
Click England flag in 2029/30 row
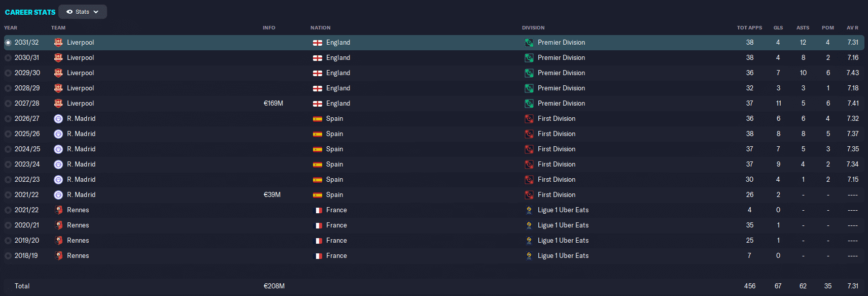pyautogui.click(x=318, y=73)
